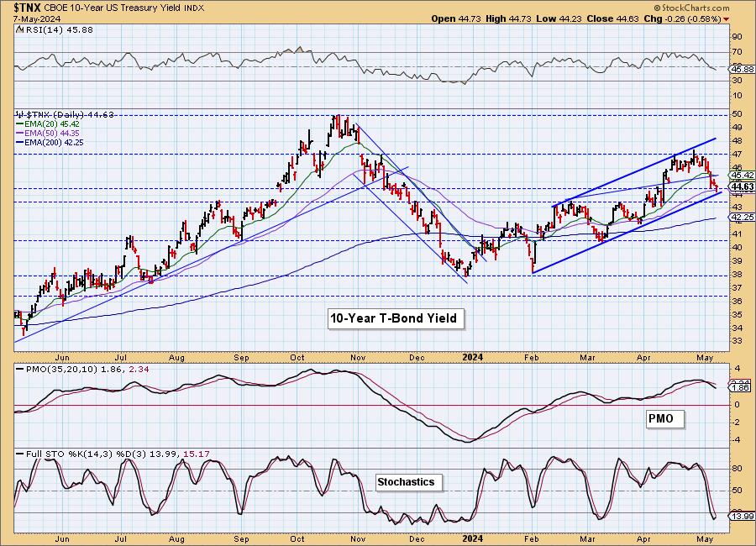Select the CBOE 10-Year US Treasury Yield title
Image resolution: width=756 pixels, height=546 pixels.
(113, 8)
